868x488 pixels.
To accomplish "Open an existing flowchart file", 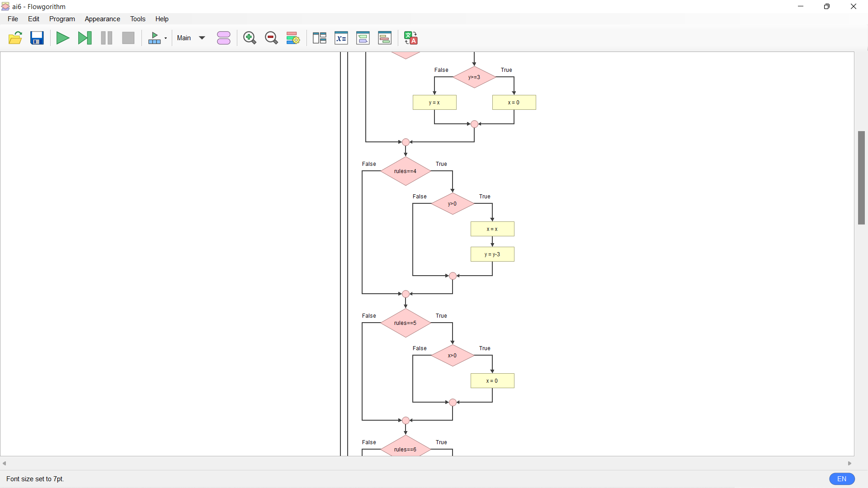I will [x=15, y=38].
